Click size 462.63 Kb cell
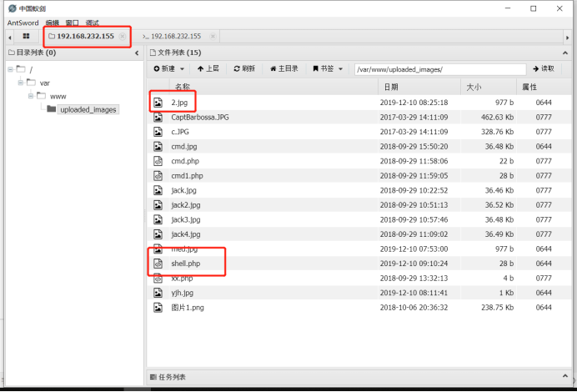 click(x=497, y=117)
